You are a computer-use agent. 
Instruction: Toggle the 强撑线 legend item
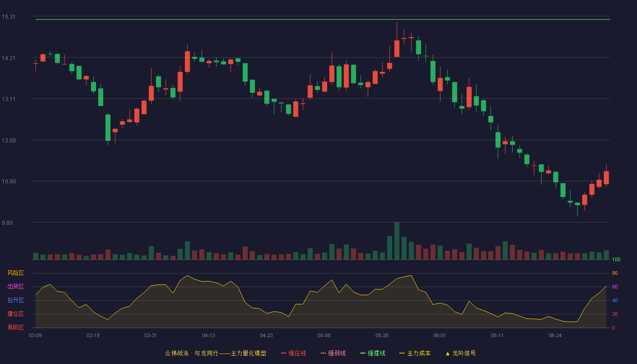click(373, 353)
